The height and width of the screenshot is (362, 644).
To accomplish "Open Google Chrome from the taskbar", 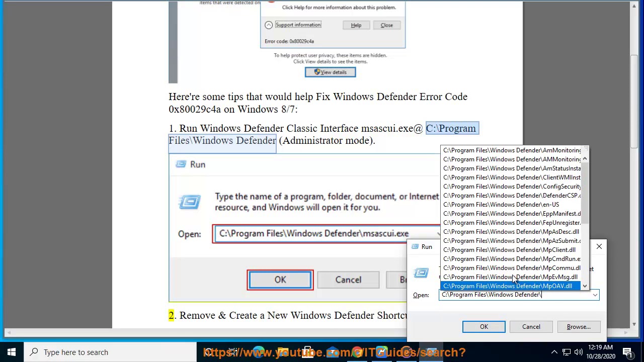I will point(357,352).
